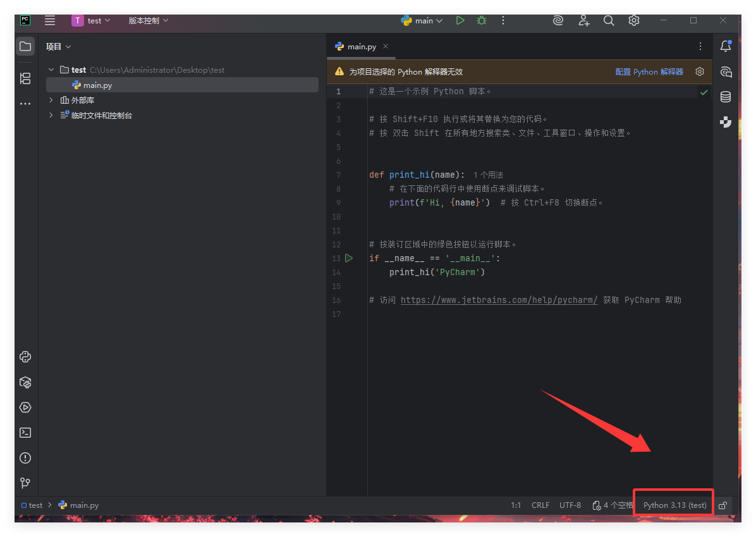
Task: Open the main hamburger menu
Action: point(50,20)
